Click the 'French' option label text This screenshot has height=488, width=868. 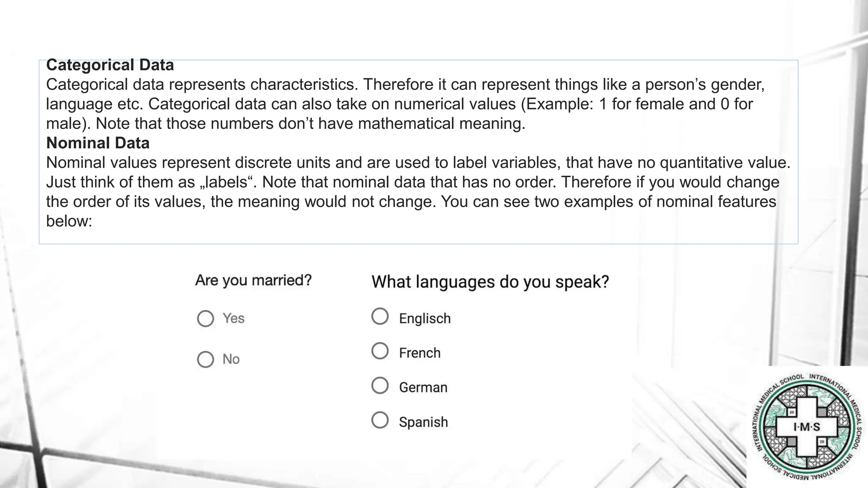tap(420, 353)
